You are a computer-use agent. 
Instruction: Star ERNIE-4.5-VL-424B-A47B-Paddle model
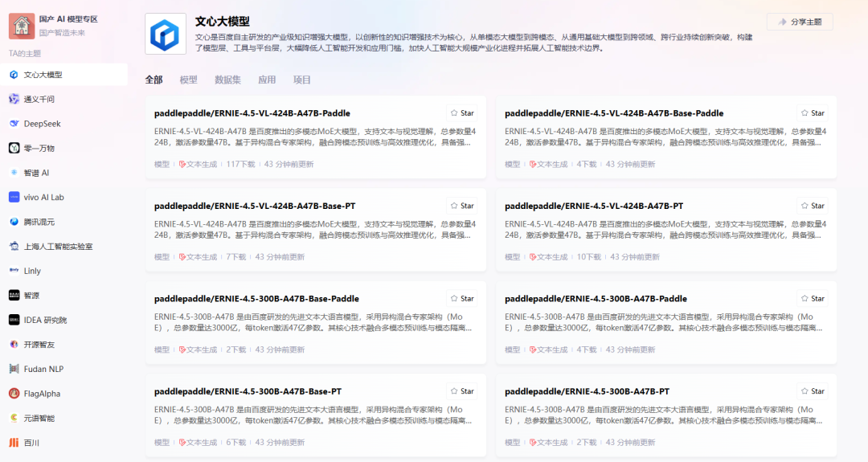[x=462, y=112]
